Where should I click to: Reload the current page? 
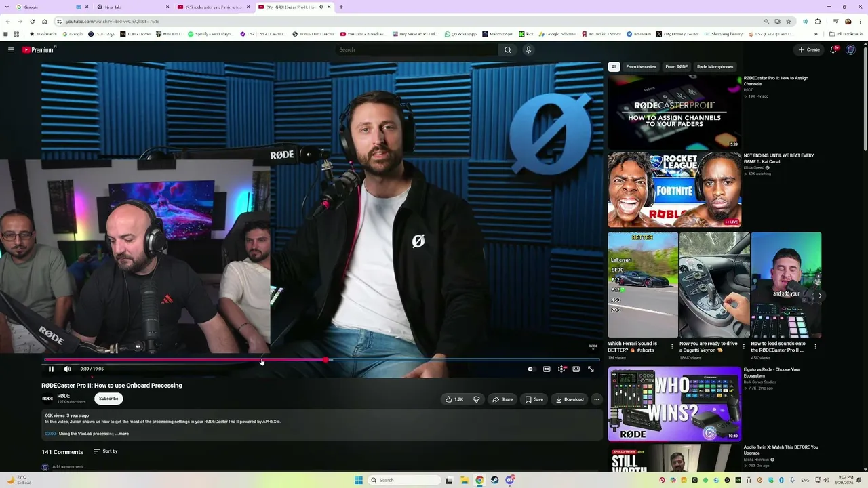[32, 21]
